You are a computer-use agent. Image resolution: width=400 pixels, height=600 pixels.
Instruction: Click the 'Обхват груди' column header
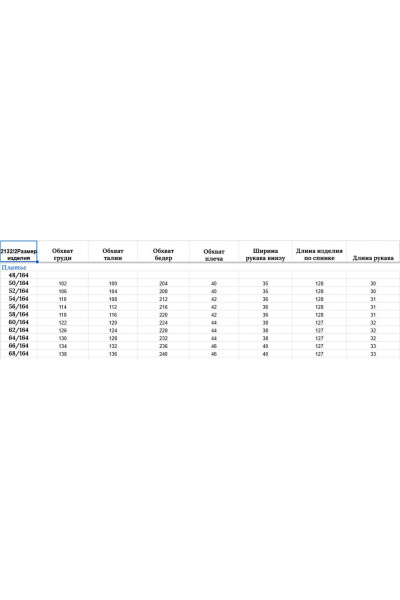pyautogui.click(x=62, y=254)
